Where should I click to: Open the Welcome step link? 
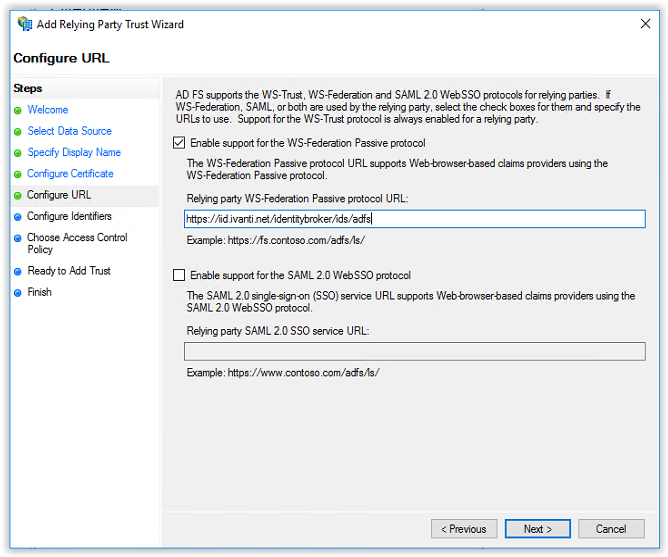click(48, 110)
